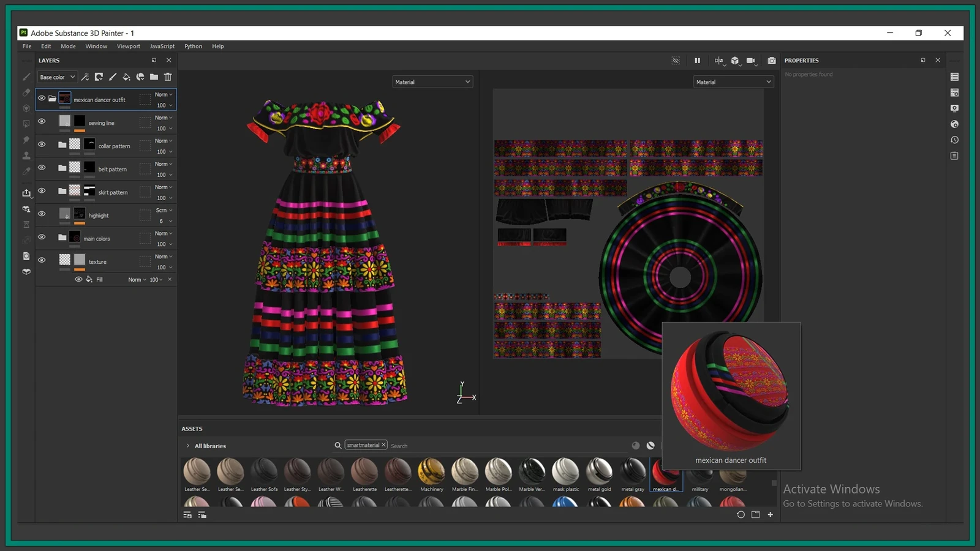The width and height of the screenshot is (980, 551).
Task: Add a fill layer using bucket icon
Action: pos(126,77)
